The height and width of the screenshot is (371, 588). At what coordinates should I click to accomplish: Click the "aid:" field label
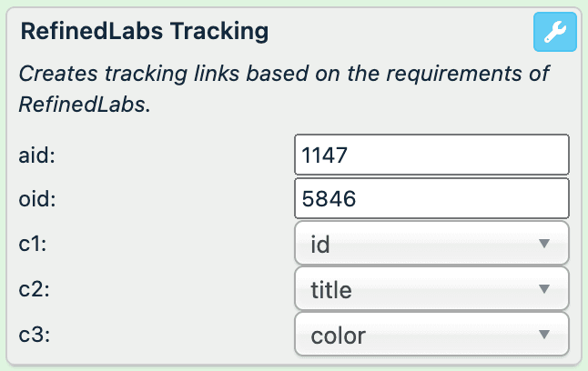tap(35, 155)
